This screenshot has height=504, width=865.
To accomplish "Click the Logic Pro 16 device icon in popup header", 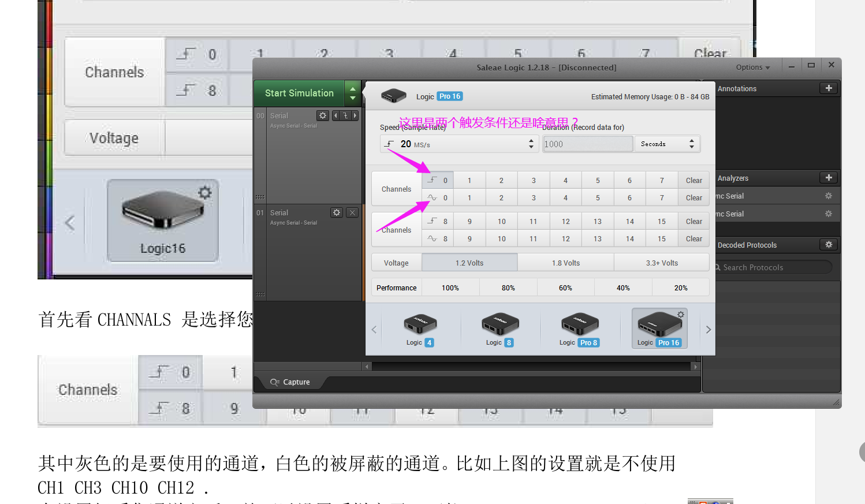I will click(394, 96).
